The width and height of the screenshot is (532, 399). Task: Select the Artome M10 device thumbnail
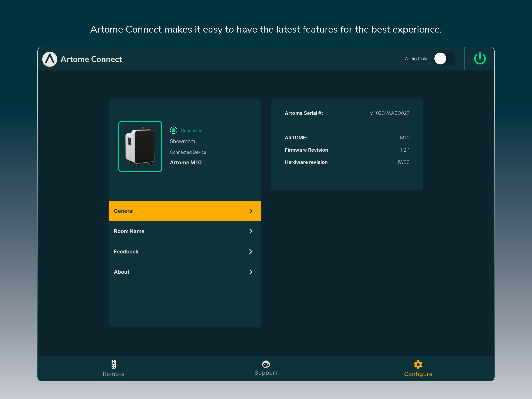140,146
